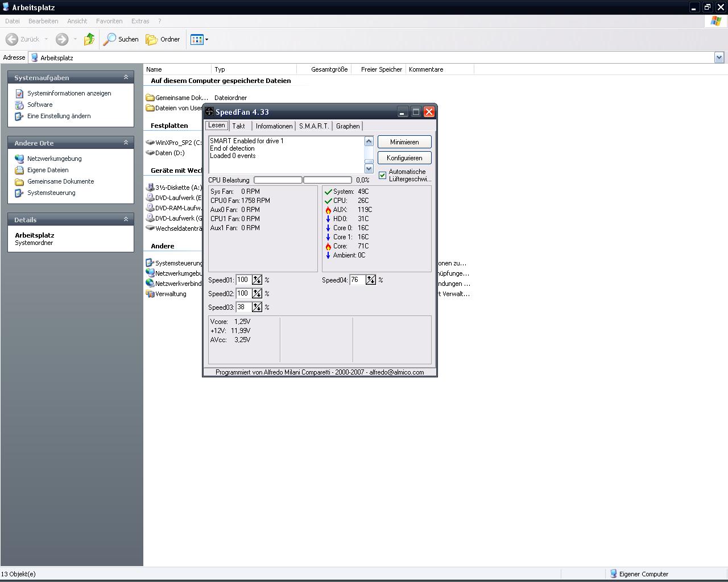Open the Zurück history dropdown arrow
Viewport: 728px width, 582px height.
point(46,39)
